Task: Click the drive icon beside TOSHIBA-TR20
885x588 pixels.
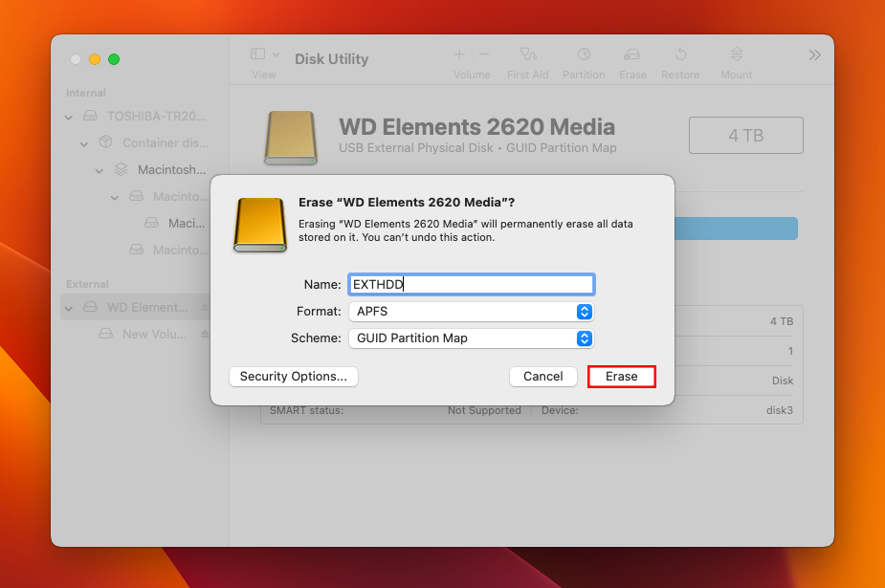Action: pyautogui.click(x=90, y=116)
